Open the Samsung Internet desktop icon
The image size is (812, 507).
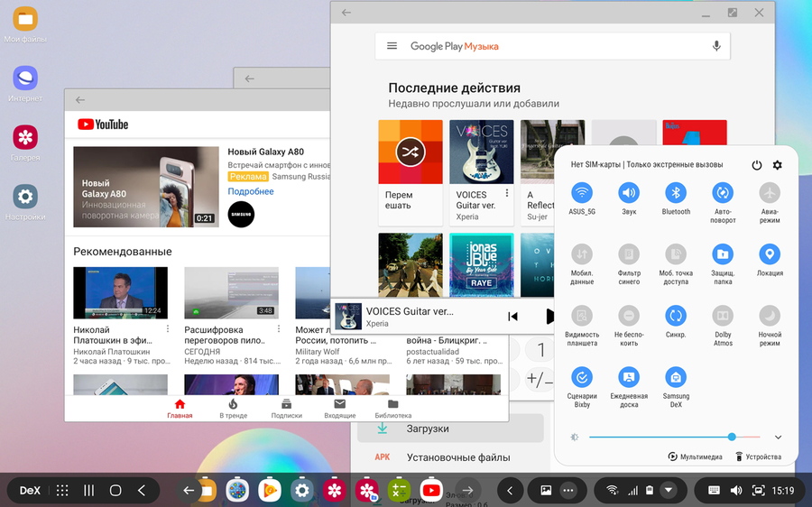(25, 78)
